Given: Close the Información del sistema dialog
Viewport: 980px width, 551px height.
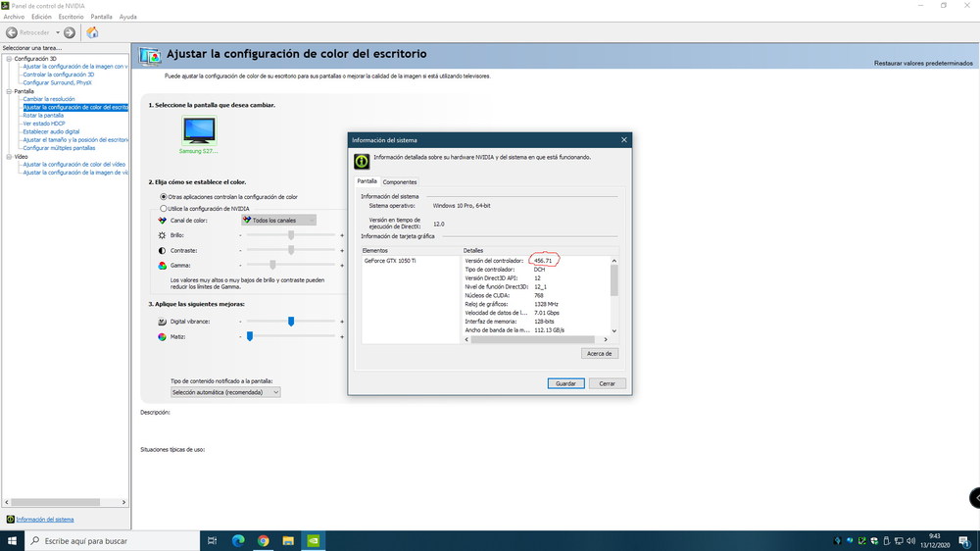Looking at the screenshot, I should coord(623,140).
